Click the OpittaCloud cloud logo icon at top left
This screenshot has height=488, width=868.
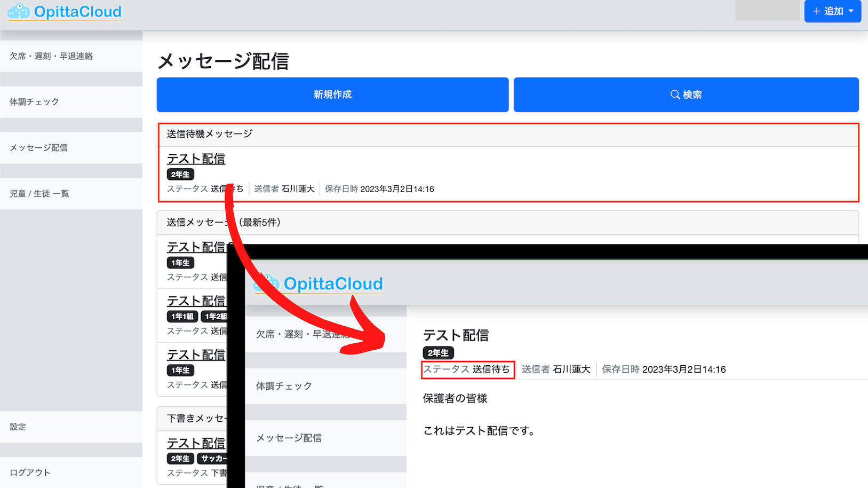[x=19, y=11]
